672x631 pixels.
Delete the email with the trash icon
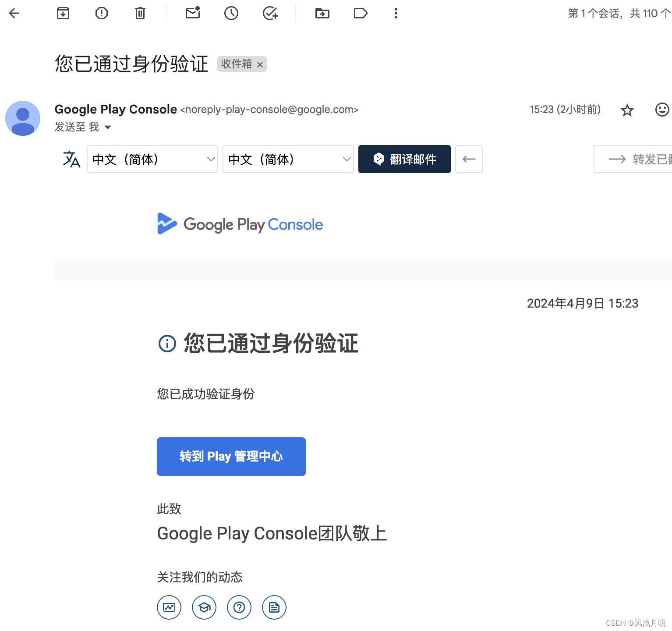[x=140, y=14]
